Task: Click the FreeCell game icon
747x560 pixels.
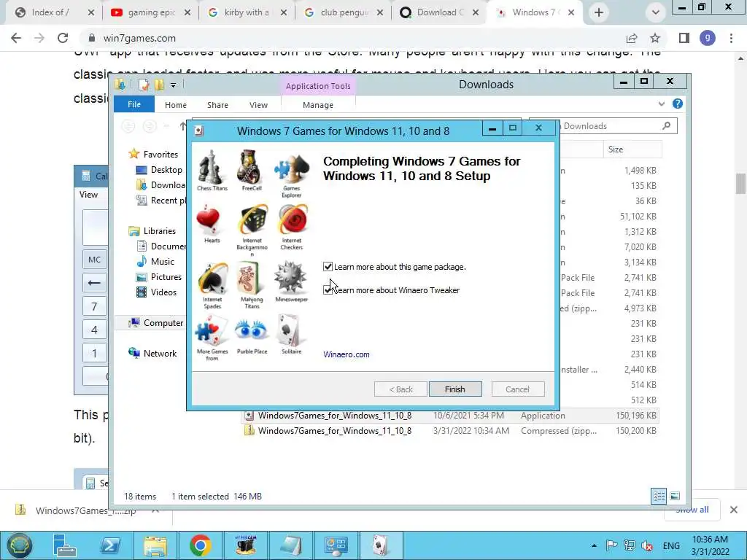Action: point(251,167)
